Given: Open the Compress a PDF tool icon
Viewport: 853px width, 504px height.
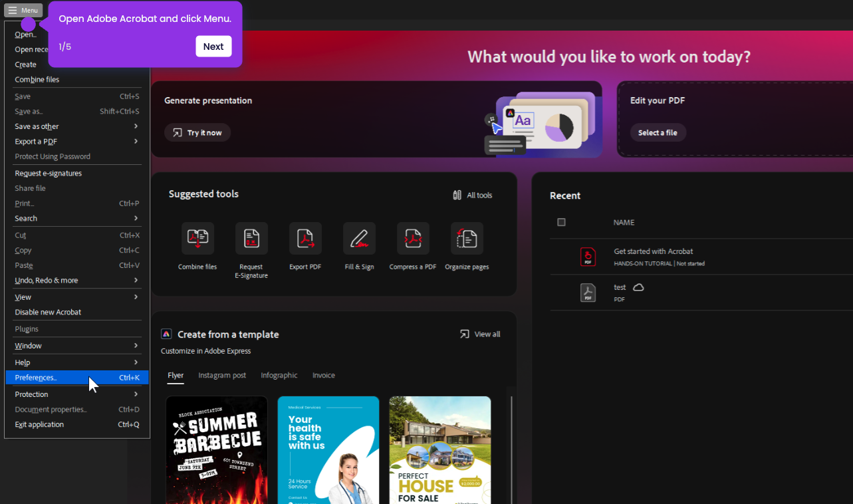Looking at the screenshot, I should point(413,238).
